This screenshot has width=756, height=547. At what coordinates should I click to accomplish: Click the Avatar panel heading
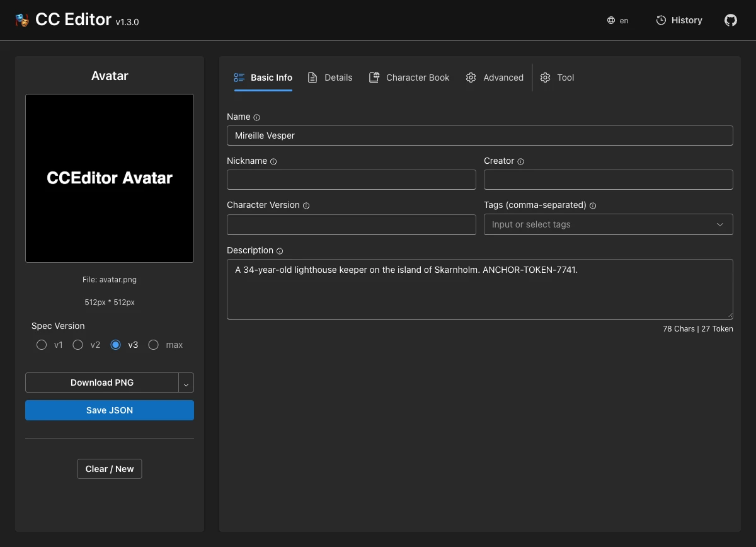click(x=110, y=76)
